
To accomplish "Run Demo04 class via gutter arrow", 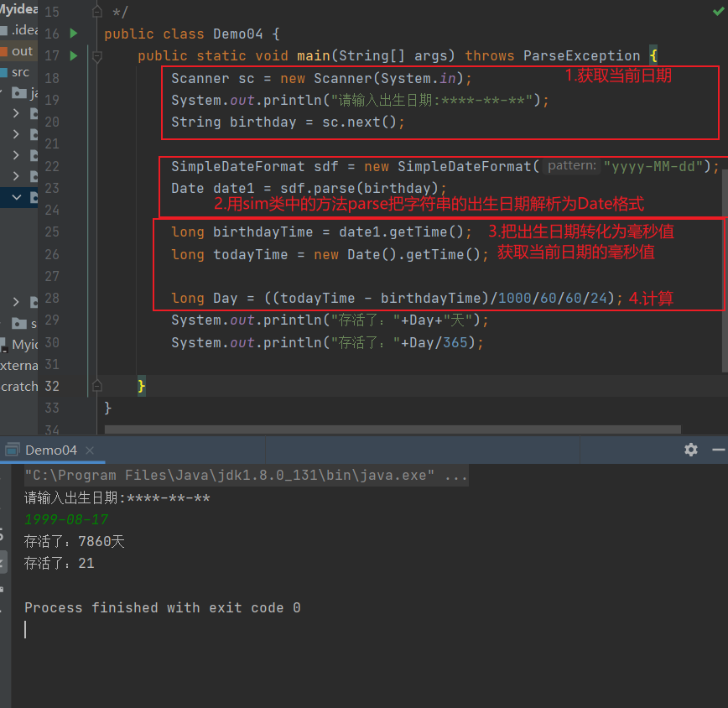I will click(x=73, y=34).
